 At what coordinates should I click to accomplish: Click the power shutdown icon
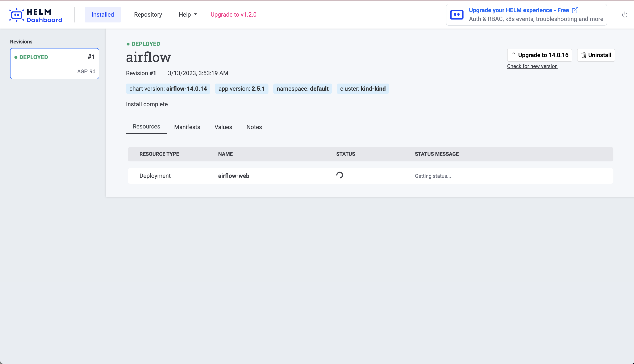click(625, 15)
